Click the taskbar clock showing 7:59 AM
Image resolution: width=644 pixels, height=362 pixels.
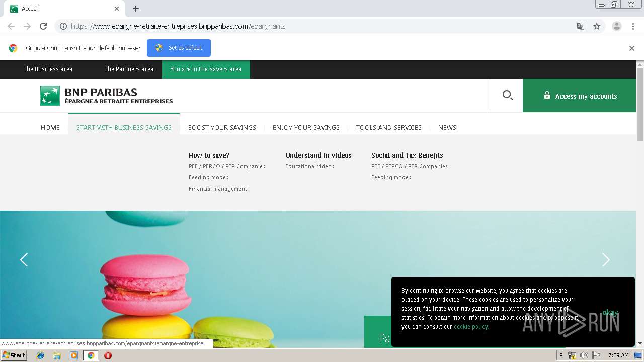(618, 355)
